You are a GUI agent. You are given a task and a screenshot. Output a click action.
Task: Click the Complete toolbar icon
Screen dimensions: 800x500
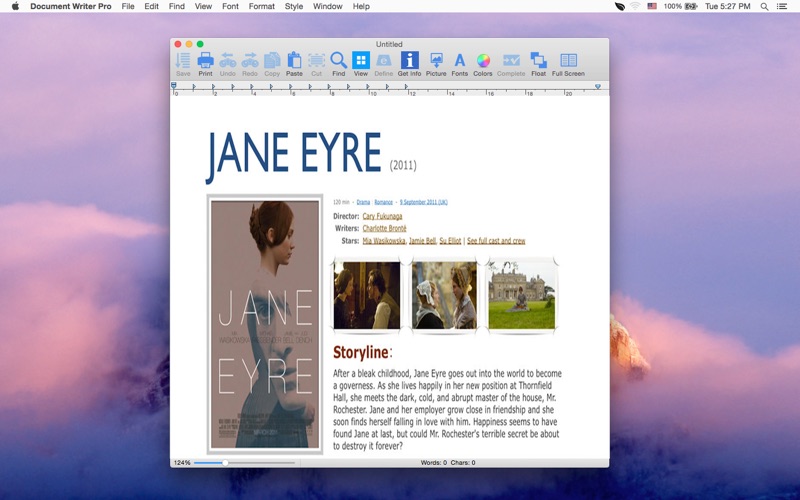(511, 64)
